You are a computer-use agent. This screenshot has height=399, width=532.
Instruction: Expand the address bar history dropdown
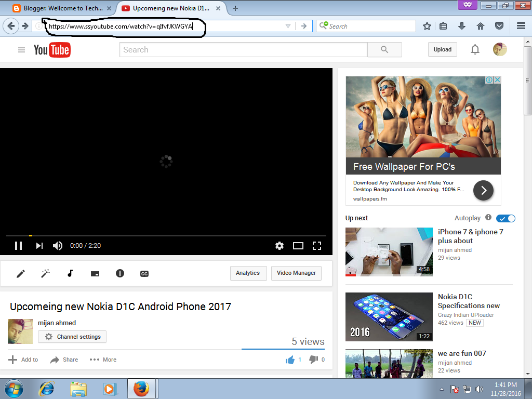point(288,26)
